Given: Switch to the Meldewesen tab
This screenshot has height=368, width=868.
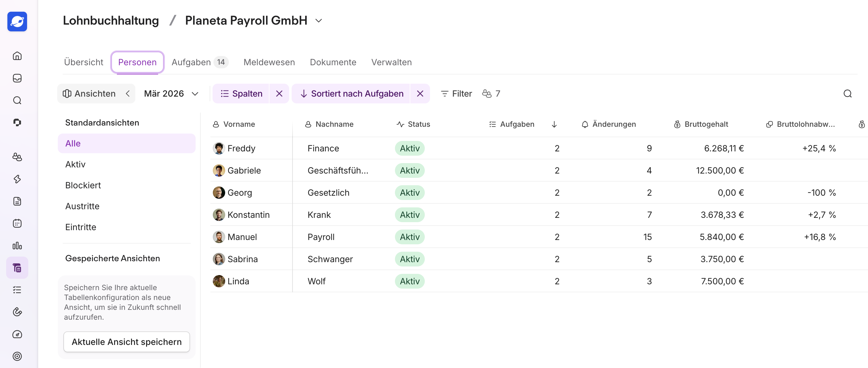Looking at the screenshot, I should point(269,62).
